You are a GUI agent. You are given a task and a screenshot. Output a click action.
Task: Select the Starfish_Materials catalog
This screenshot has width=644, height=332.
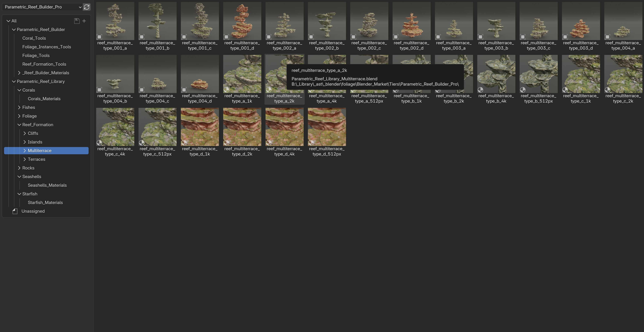45,202
